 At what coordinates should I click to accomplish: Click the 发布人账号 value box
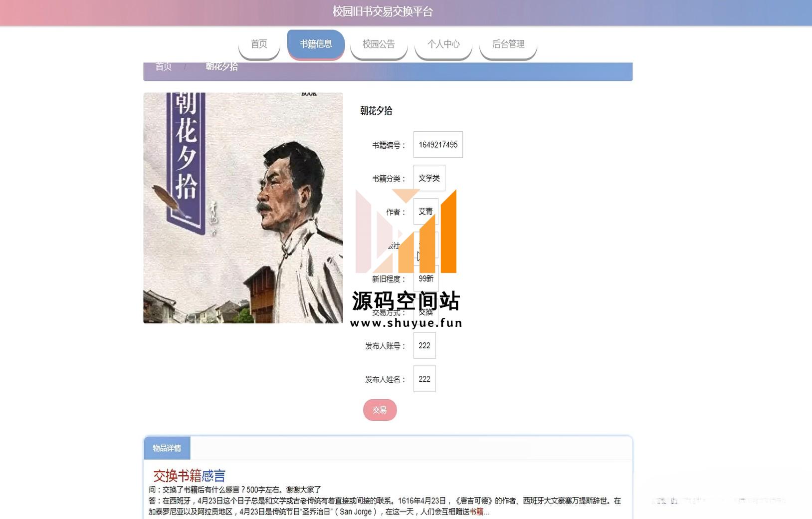(x=424, y=345)
